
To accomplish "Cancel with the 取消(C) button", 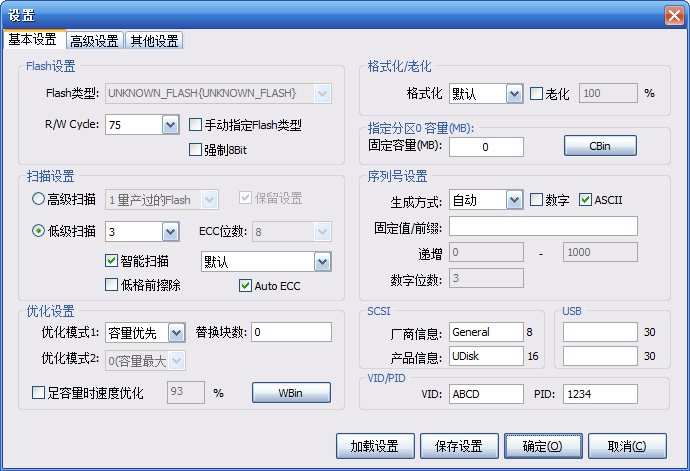I will coord(627,446).
